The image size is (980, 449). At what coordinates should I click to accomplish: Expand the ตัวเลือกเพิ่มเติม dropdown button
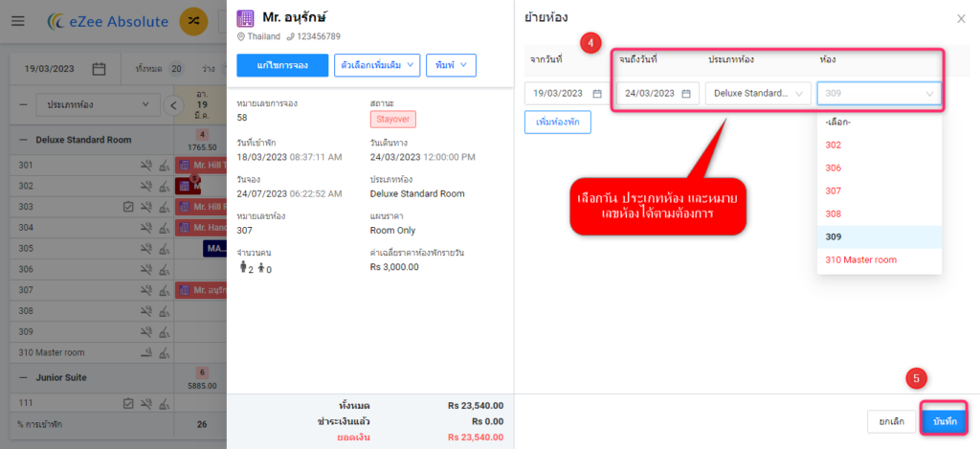[377, 65]
